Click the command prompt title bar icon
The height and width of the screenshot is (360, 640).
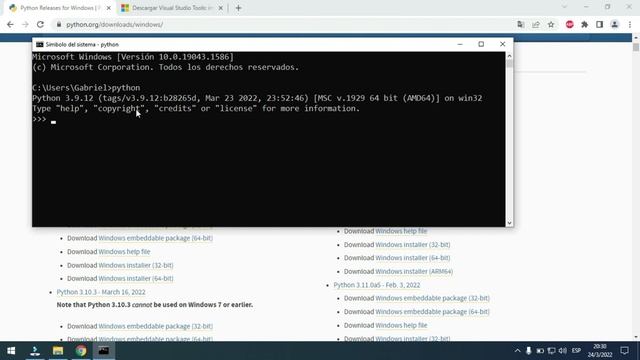pyautogui.click(x=39, y=44)
